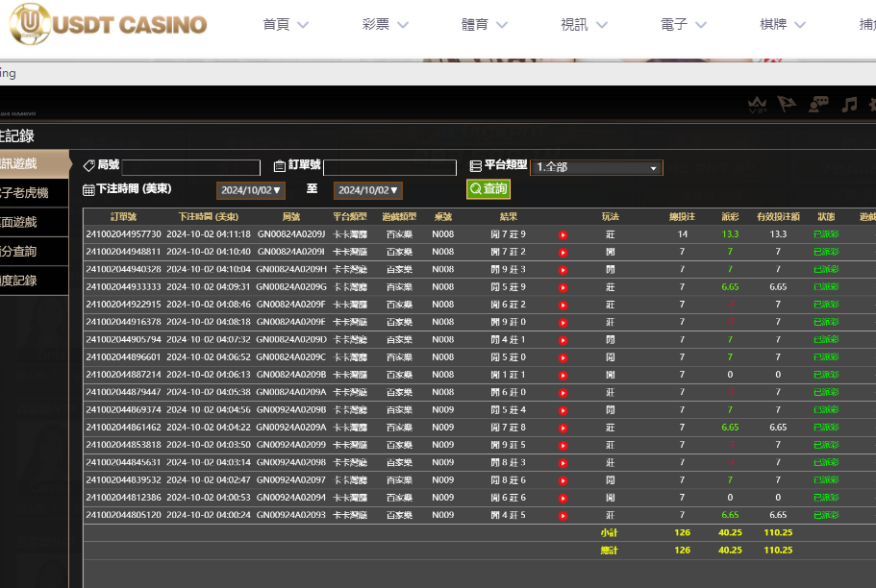Toggle the music note icon

tap(849, 104)
